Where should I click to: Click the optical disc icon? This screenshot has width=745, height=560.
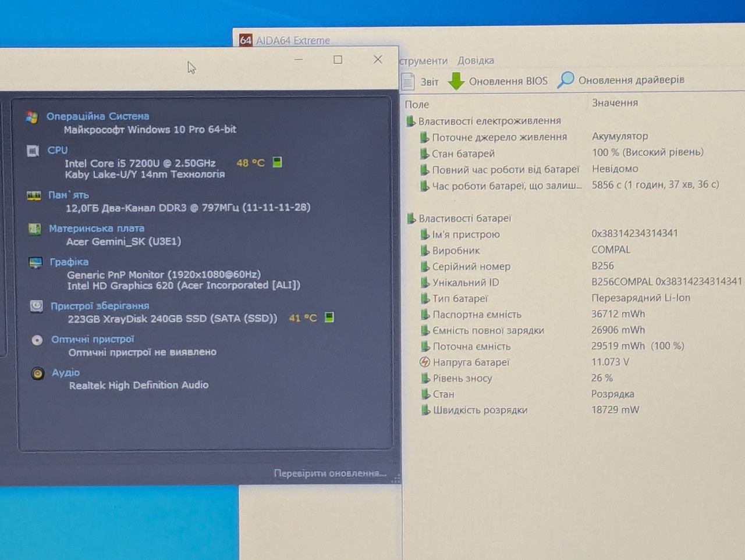pyautogui.click(x=37, y=340)
